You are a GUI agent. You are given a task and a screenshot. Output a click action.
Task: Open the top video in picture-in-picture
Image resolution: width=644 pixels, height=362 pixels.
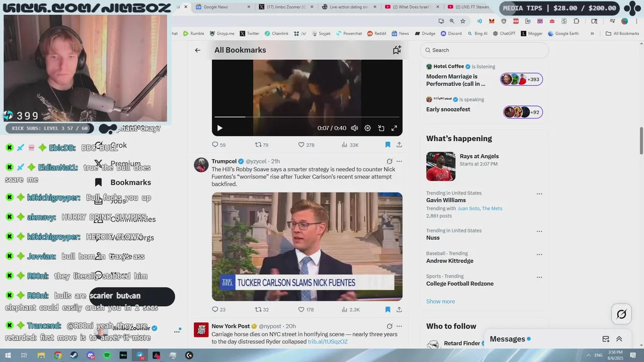[381, 128]
